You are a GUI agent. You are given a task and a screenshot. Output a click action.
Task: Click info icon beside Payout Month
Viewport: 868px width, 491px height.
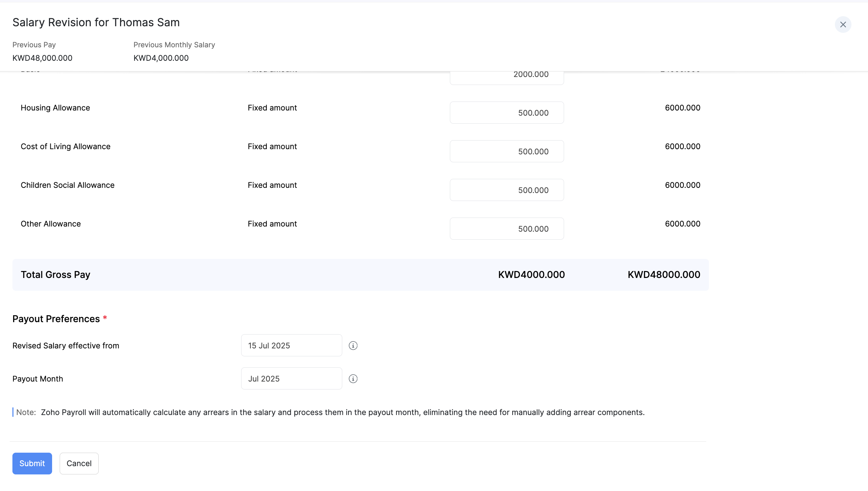coord(353,379)
